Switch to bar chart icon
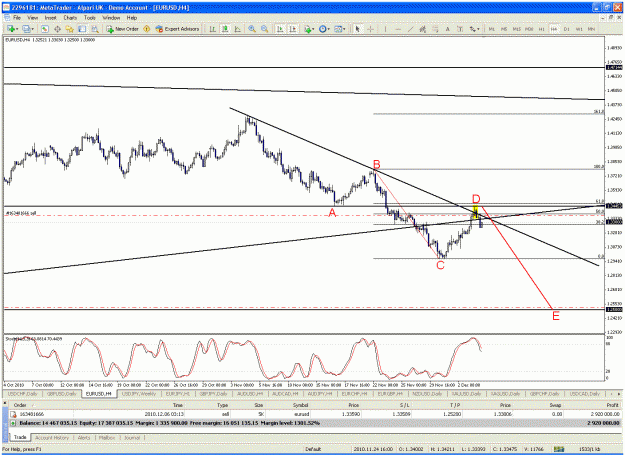The image size is (625, 455). coord(212,29)
